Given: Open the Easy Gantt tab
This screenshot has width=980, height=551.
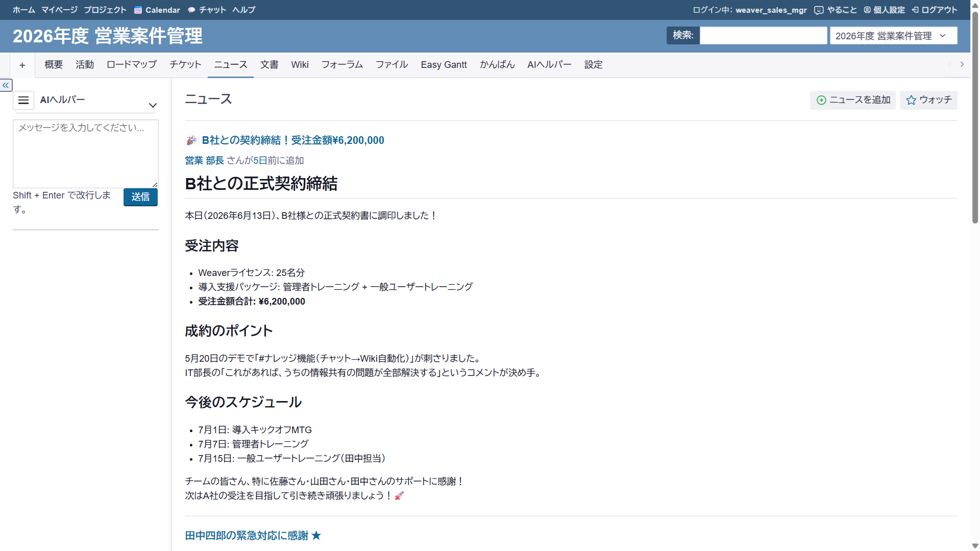Looking at the screenshot, I should 444,65.
